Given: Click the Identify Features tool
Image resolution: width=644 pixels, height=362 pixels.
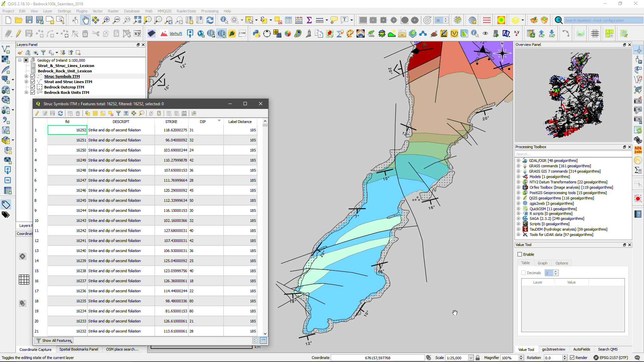Looking at the screenshot, I should (x=224, y=20).
